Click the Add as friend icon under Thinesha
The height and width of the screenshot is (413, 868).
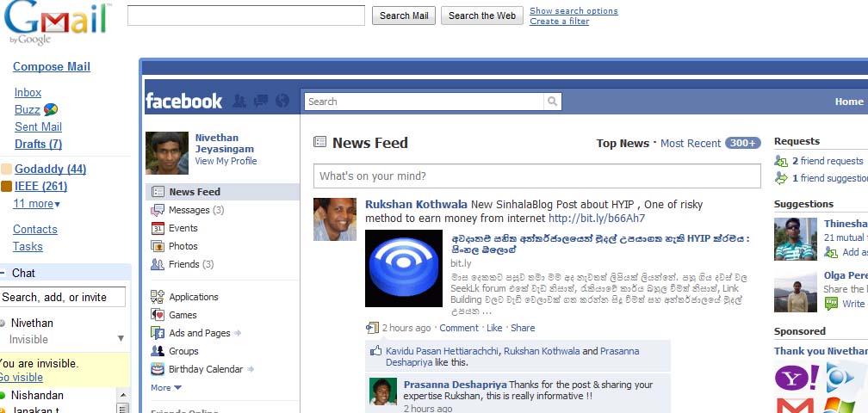click(831, 252)
